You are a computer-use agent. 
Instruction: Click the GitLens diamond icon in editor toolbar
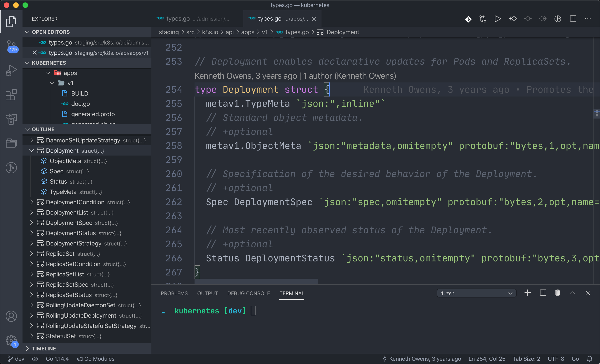coord(468,19)
